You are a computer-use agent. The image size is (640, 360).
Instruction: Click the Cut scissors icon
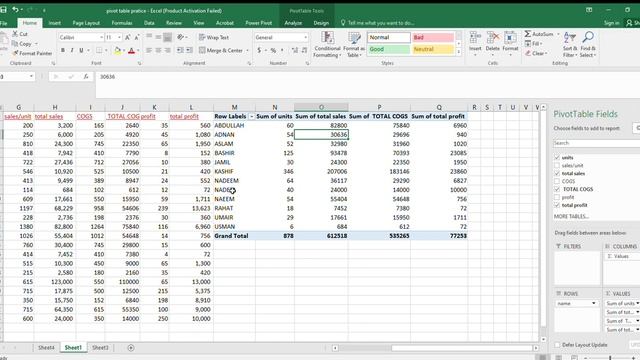(x=15, y=34)
